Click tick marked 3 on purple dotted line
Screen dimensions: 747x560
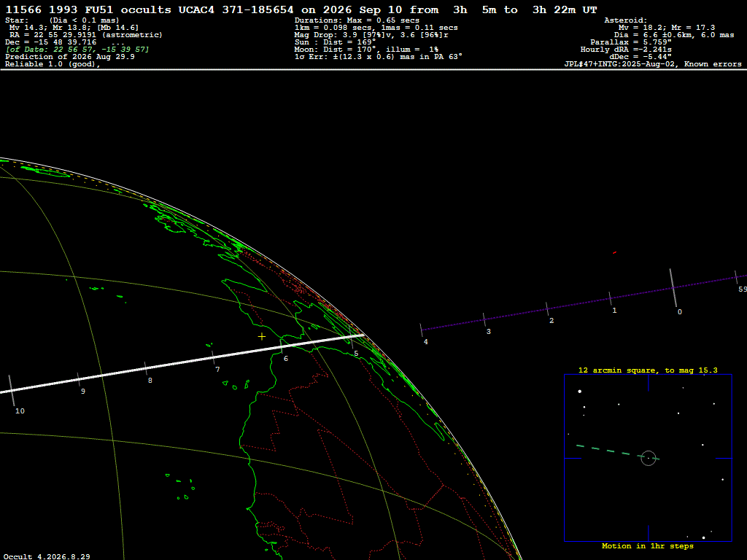[484, 319]
